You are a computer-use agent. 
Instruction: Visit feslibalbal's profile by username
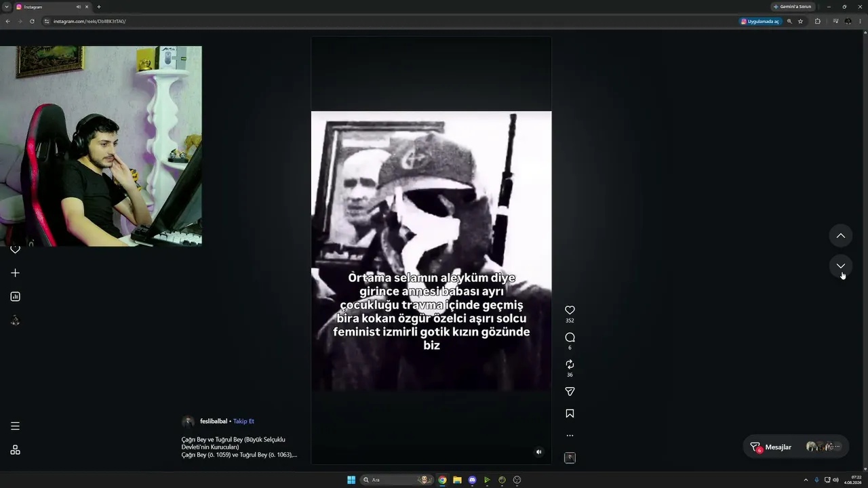214,422
